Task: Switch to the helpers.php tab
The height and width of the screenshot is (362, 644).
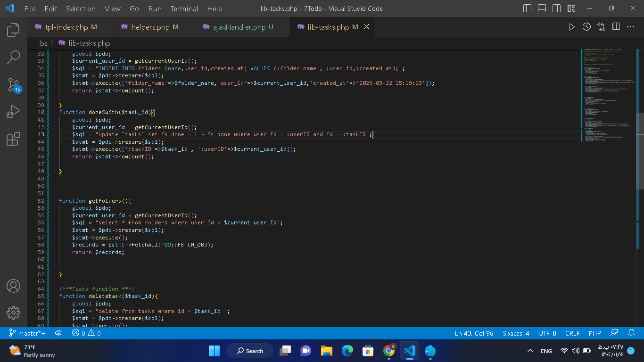Action: (154, 27)
